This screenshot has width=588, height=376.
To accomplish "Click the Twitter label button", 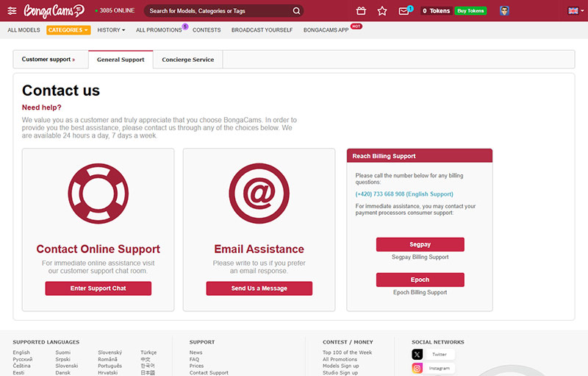I will [440, 354].
